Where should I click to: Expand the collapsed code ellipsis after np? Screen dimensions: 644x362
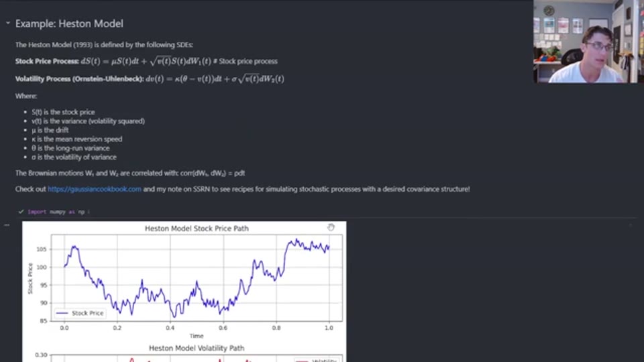click(89, 213)
